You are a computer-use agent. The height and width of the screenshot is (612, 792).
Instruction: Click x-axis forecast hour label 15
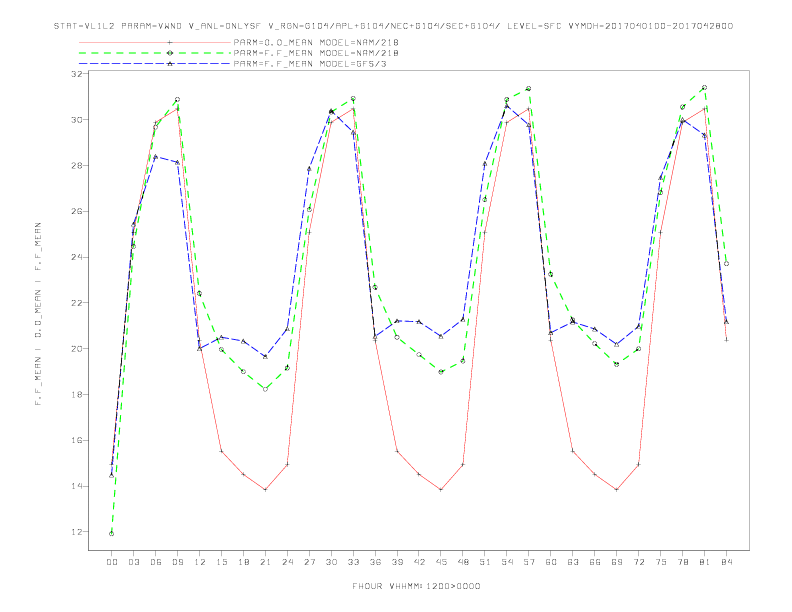point(221,562)
